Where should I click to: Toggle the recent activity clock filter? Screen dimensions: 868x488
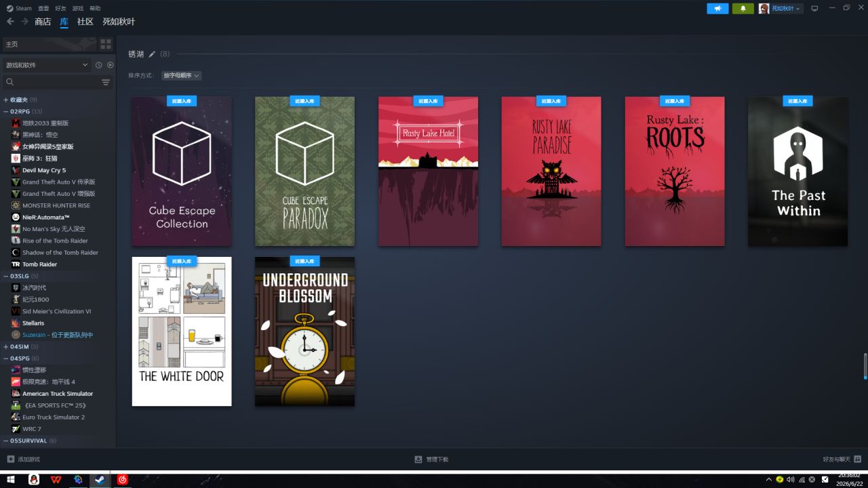(98, 65)
